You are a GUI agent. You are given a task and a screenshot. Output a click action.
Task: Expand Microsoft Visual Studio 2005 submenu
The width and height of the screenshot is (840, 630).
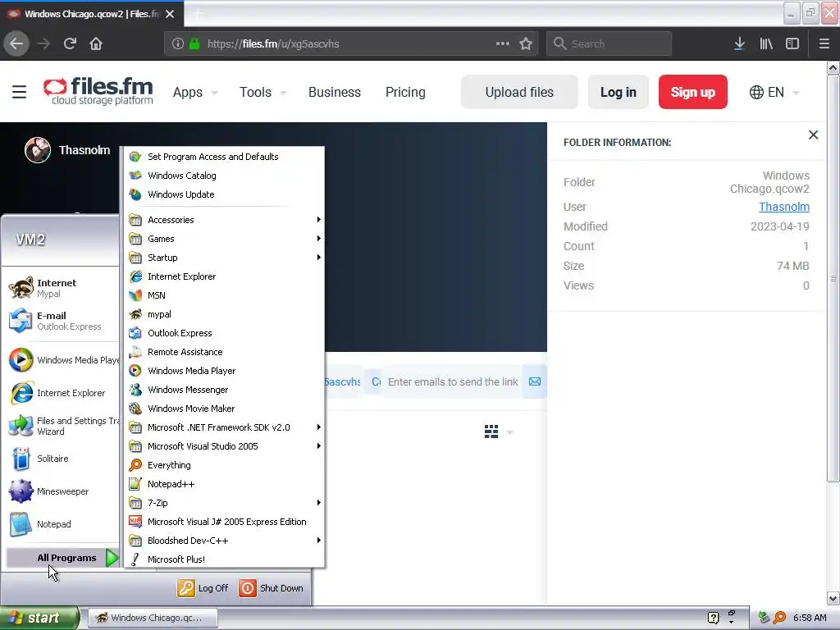tap(225, 445)
